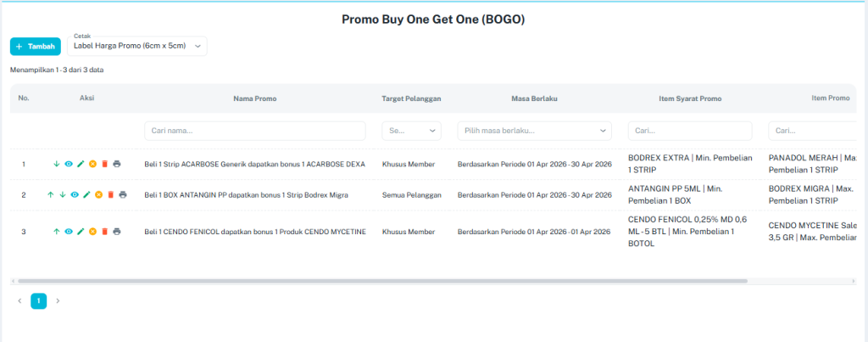Click the printer icon for the ACARBOSE promo
This screenshot has height=342, width=868.
(117, 164)
